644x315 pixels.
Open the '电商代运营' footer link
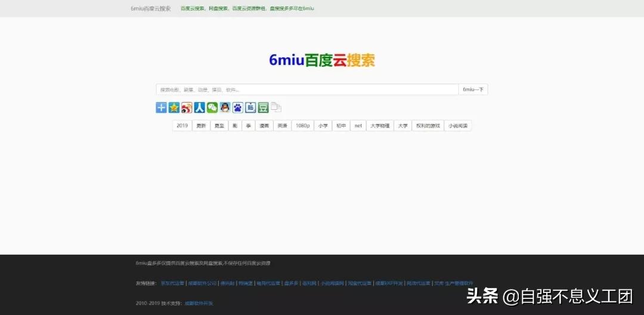pyautogui.click(x=268, y=283)
